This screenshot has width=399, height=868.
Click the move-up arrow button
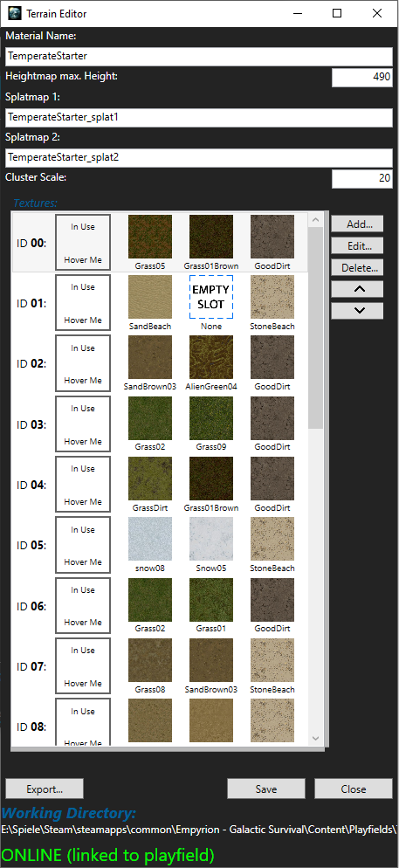(x=357, y=289)
